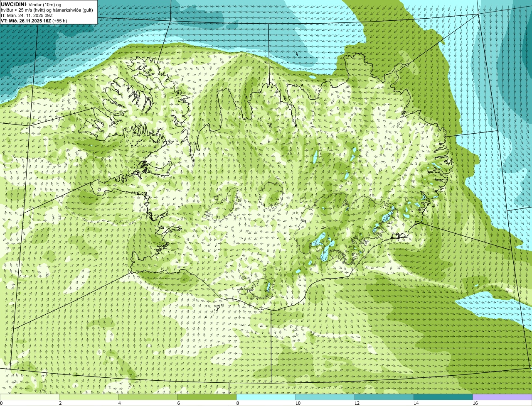Image resolution: width=532 pixels, height=406 pixels.
Task: Click the '12' scale label
Action: click(x=357, y=403)
